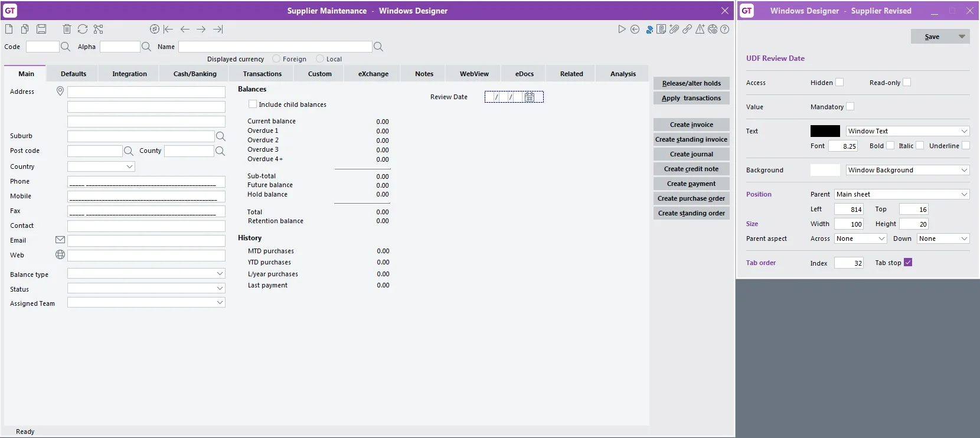This screenshot has width=980, height=438.
Task: Click the Web globe icon
Action: (60, 254)
